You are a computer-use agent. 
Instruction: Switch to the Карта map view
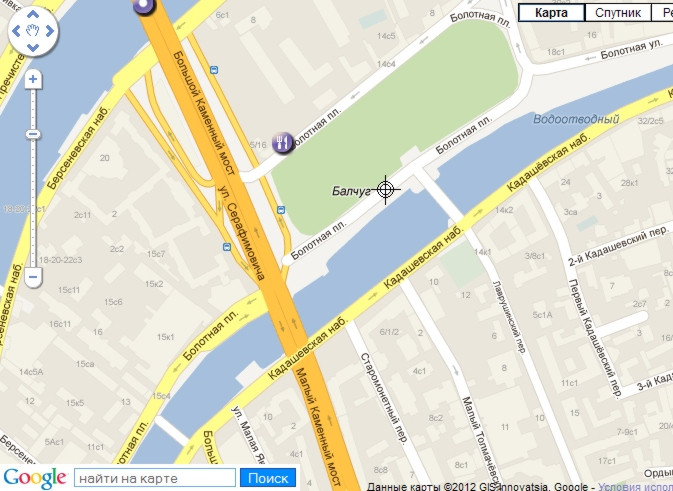552,13
